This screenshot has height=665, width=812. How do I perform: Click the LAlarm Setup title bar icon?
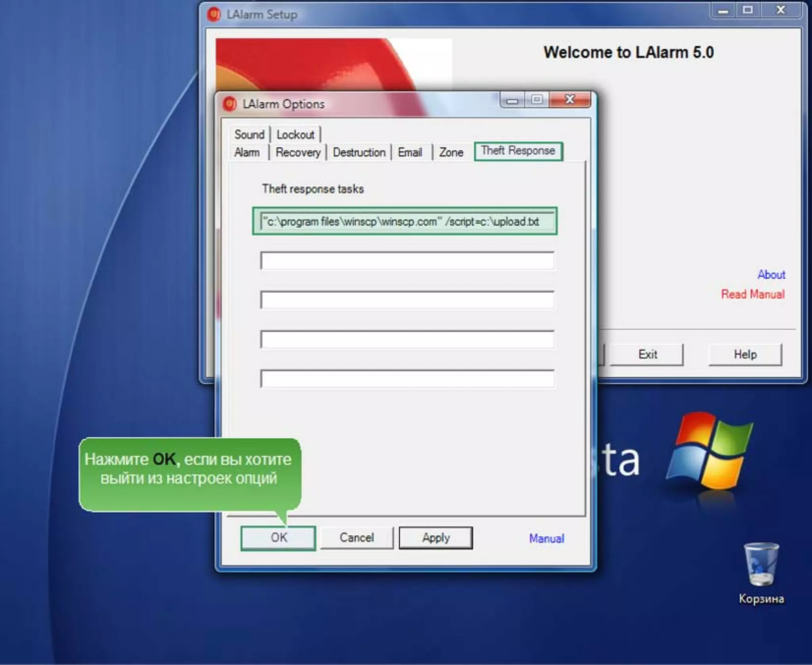pyautogui.click(x=214, y=15)
